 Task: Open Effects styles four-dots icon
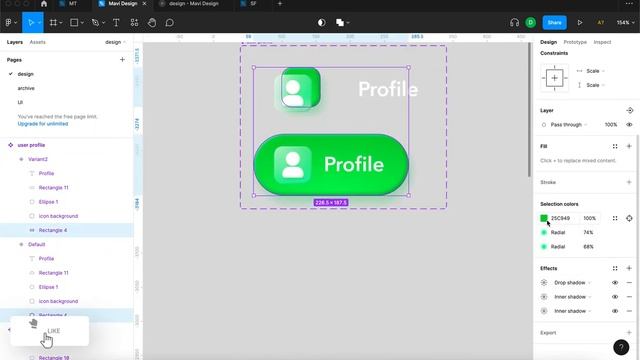pyautogui.click(x=615, y=268)
